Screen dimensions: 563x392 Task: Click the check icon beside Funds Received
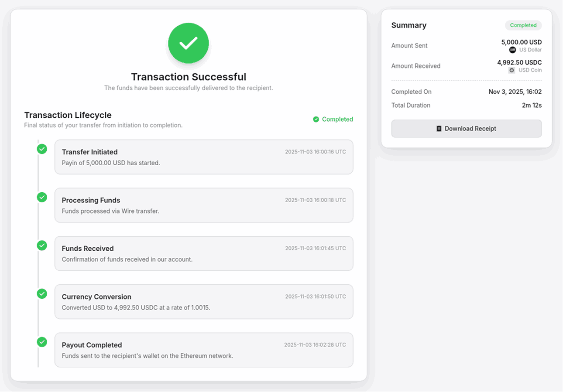[42, 245]
